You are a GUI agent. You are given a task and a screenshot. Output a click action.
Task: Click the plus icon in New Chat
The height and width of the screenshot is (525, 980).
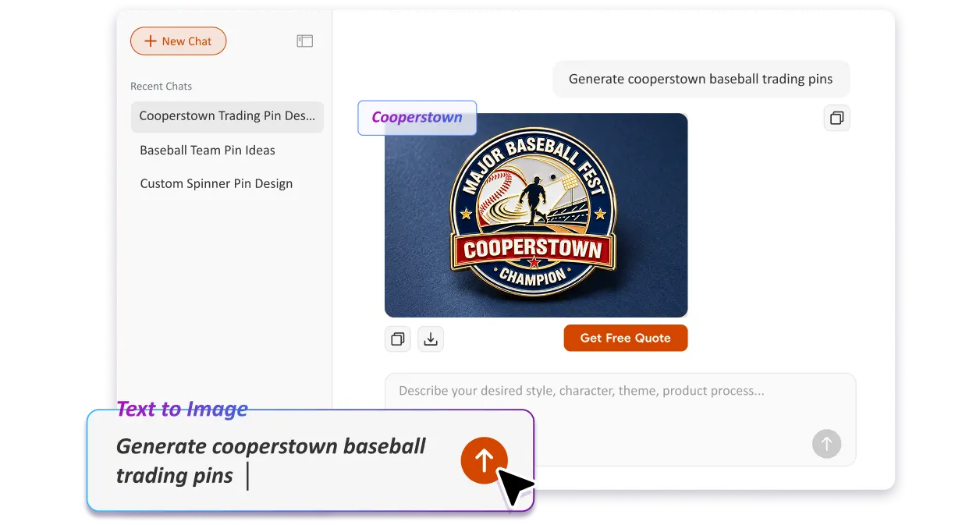click(x=151, y=41)
